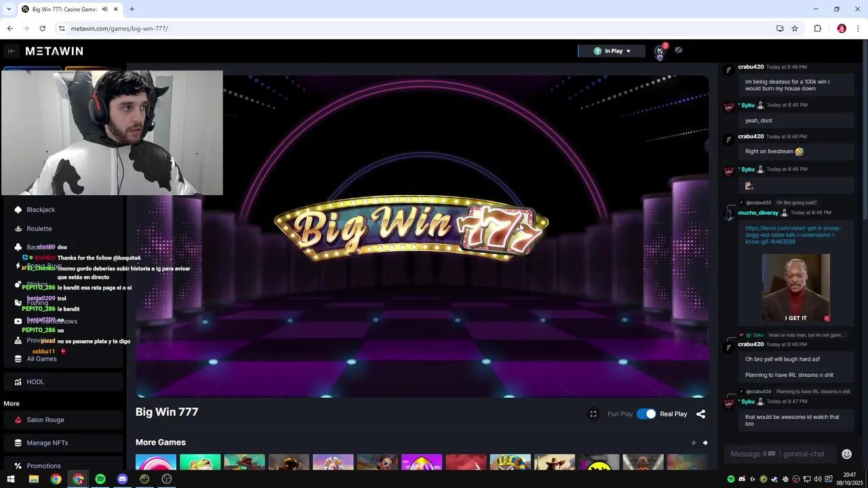This screenshot has height=488, width=868.
Task: Open the emoji picker in chat
Action: 846,454
